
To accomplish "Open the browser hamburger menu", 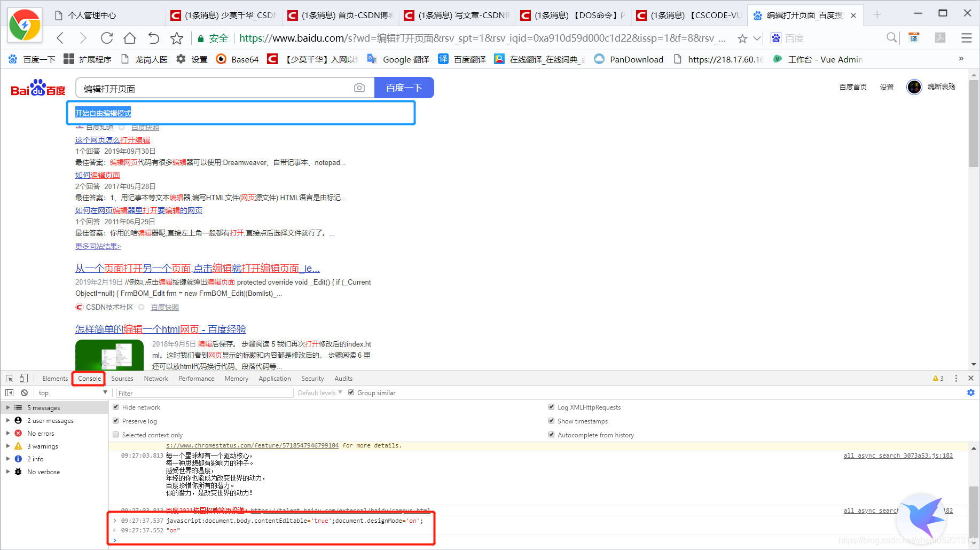I will click(966, 38).
